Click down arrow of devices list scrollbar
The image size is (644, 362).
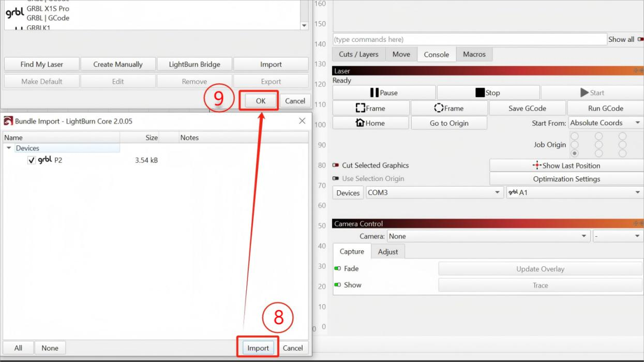tap(304, 25)
